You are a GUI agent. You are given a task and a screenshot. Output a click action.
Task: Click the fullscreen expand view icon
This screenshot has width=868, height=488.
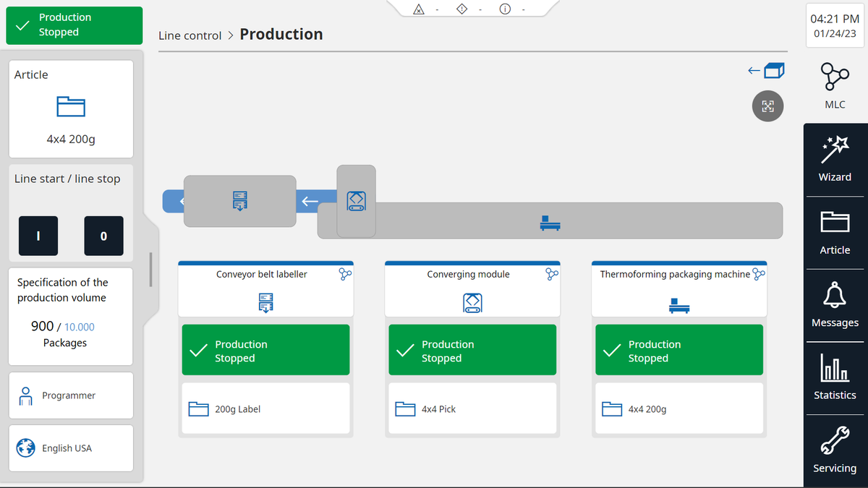[x=767, y=106]
